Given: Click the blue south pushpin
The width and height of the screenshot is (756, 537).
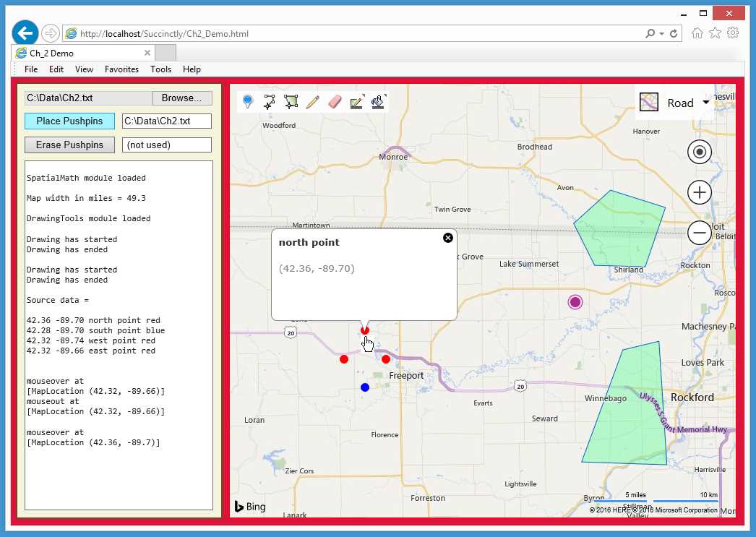Looking at the screenshot, I should pos(365,387).
